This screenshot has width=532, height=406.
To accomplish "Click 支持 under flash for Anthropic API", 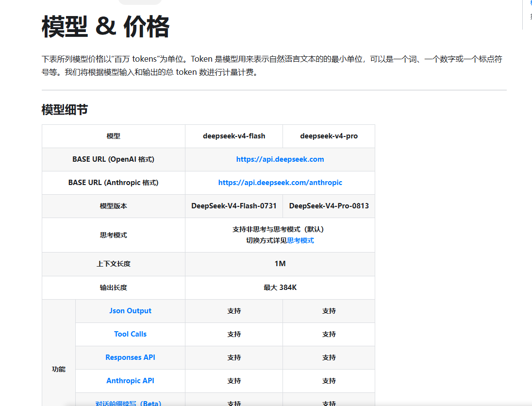I will click(x=234, y=381).
